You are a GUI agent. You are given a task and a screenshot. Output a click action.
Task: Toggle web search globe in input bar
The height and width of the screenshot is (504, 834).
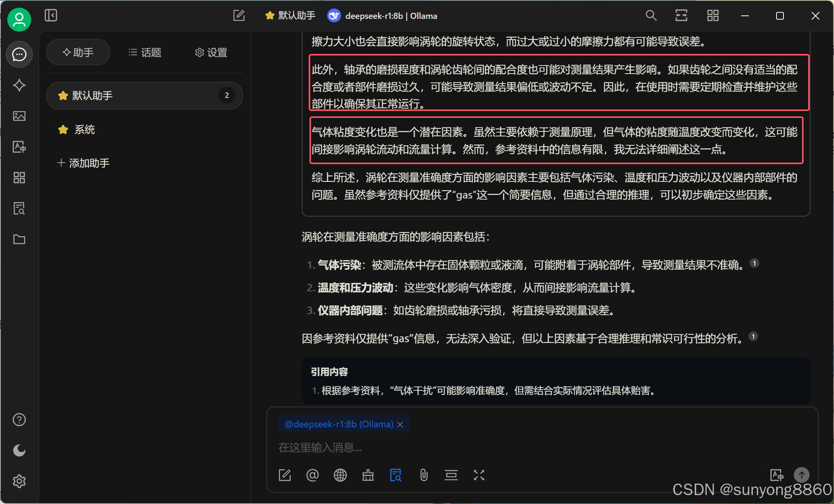click(340, 475)
